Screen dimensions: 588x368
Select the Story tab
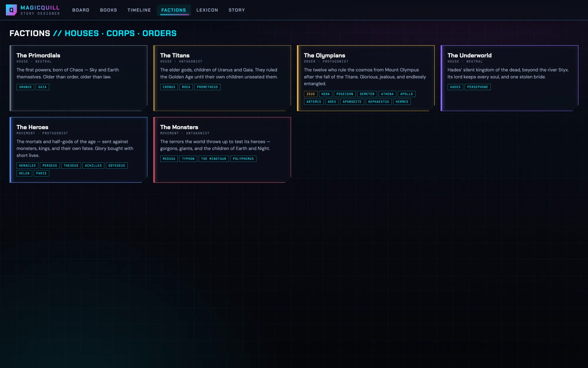coord(237,10)
